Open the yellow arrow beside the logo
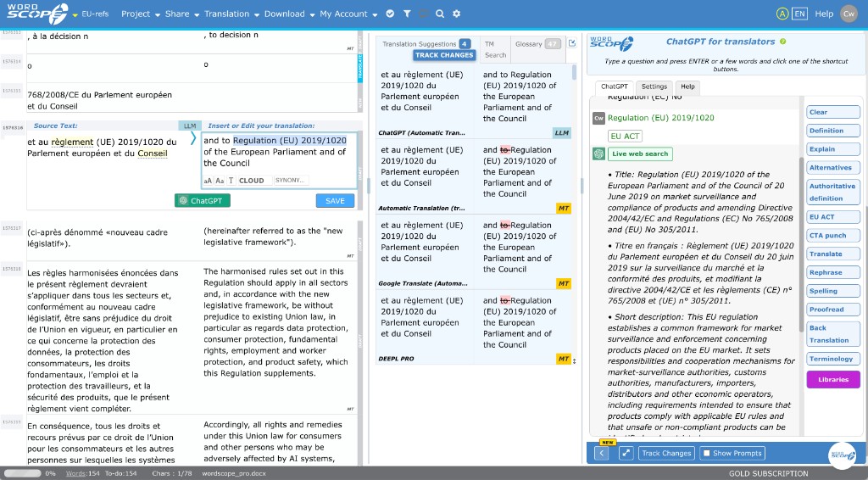This screenshot has width=868, height=480. click(x=75, y=15)
